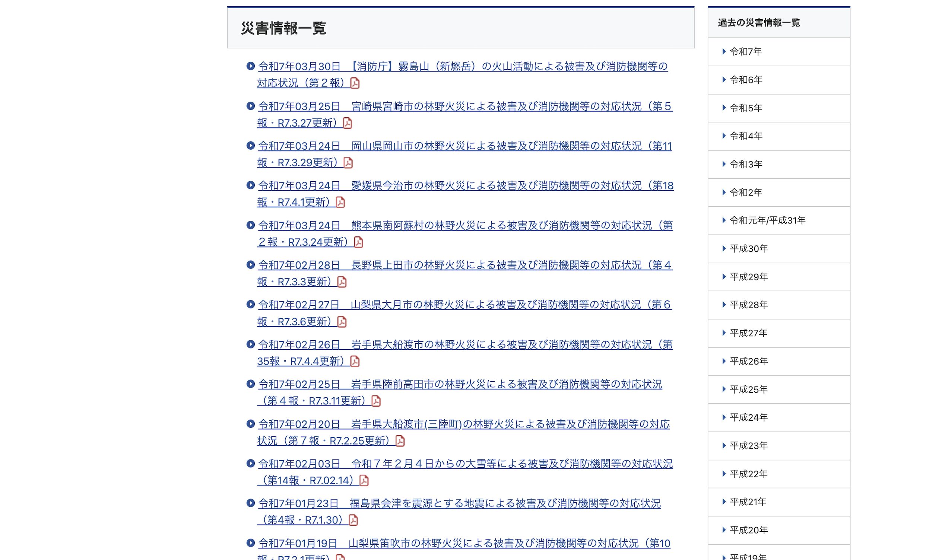The height and width of the screenshot is (560, 926).
Task: Select 平成28年 in past disaster list
Action: coord(778,305)
